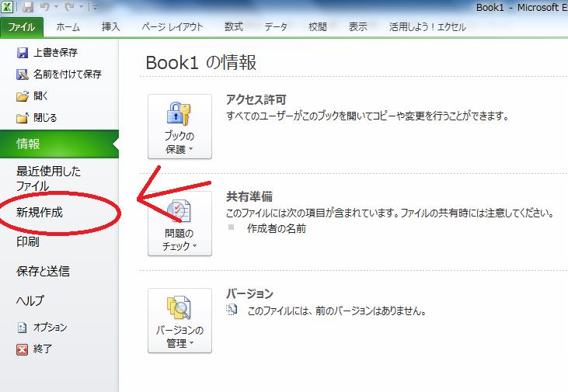Screen dimensions: 568x392
Task: Click the すべてのユーザー access description text
Action: pos(368,116)
